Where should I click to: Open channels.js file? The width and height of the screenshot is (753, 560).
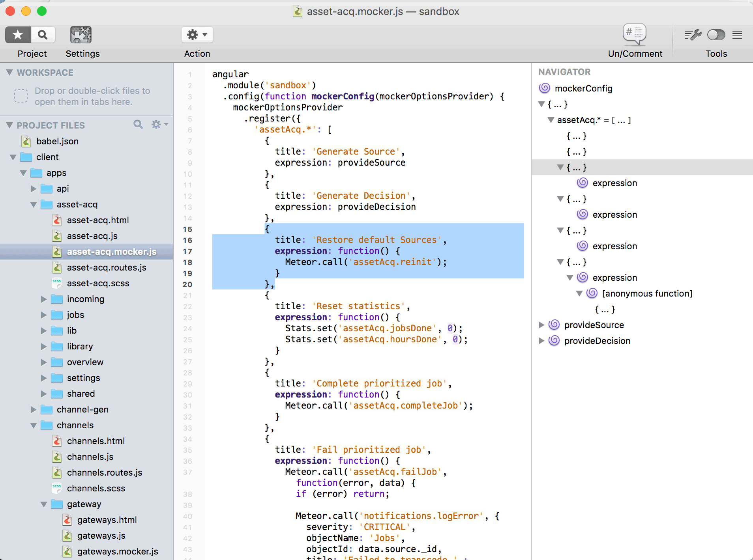point(90,457)
